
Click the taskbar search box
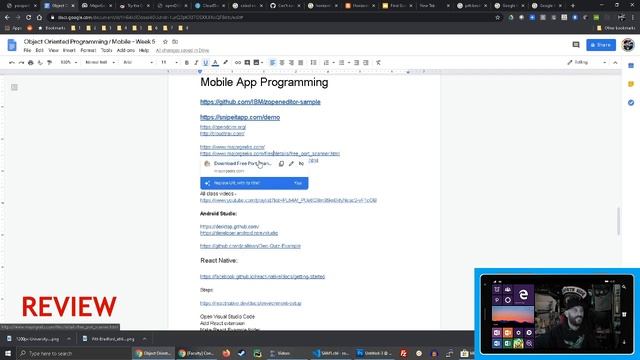coord(74,353)
